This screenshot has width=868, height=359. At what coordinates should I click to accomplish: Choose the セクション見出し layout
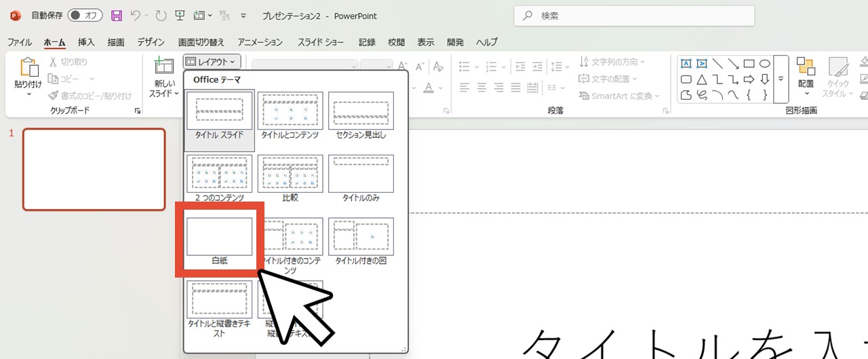pyautogui.click(x=361, y=115)
